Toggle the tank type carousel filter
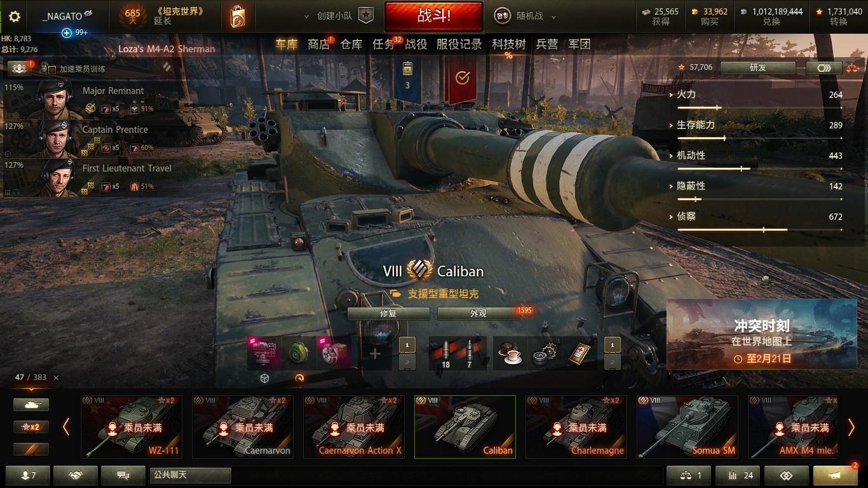Image resolution: width=868 pixels, height=488 pixels. [31, 404]
